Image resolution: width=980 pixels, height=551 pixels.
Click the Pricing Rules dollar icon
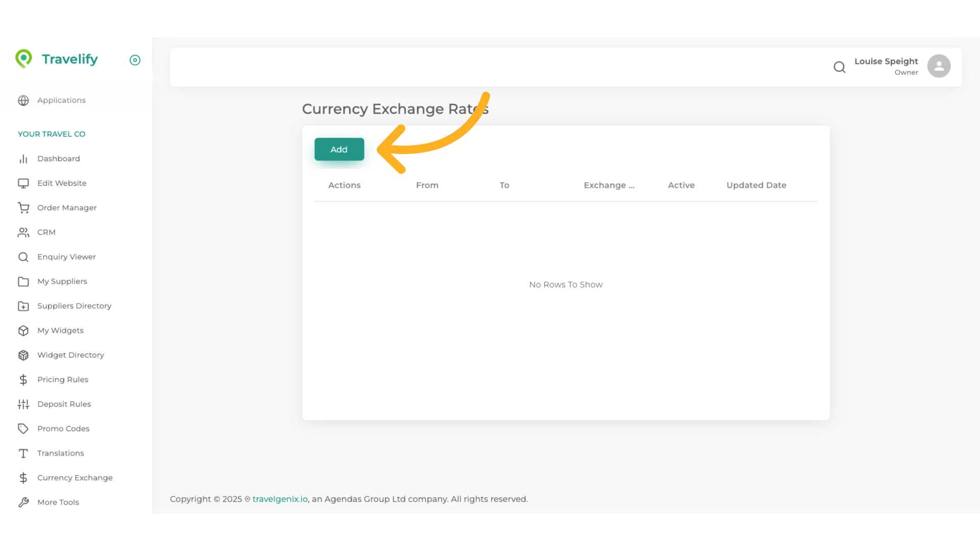pyautogui.click(x=23, y=380)
